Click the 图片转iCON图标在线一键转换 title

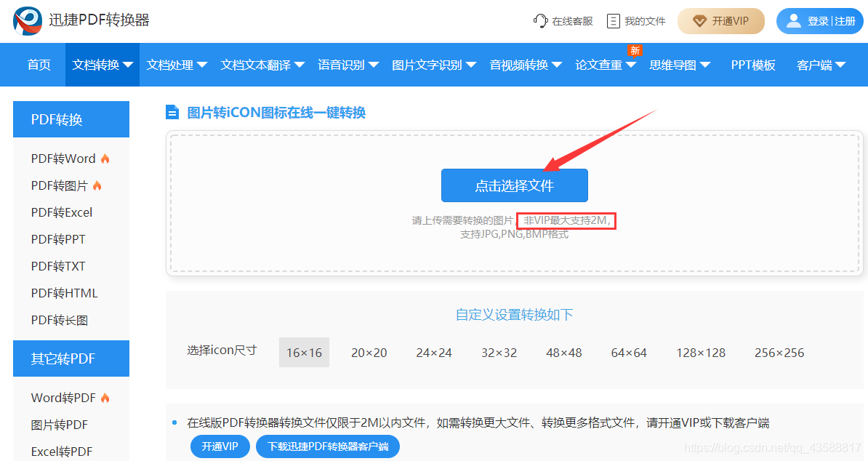coord(276,113)
